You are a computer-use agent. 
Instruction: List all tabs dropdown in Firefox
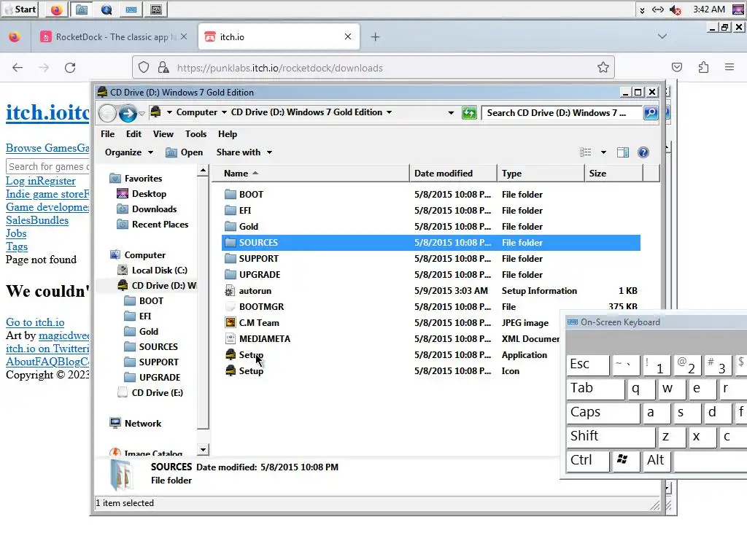coord(662,36)
